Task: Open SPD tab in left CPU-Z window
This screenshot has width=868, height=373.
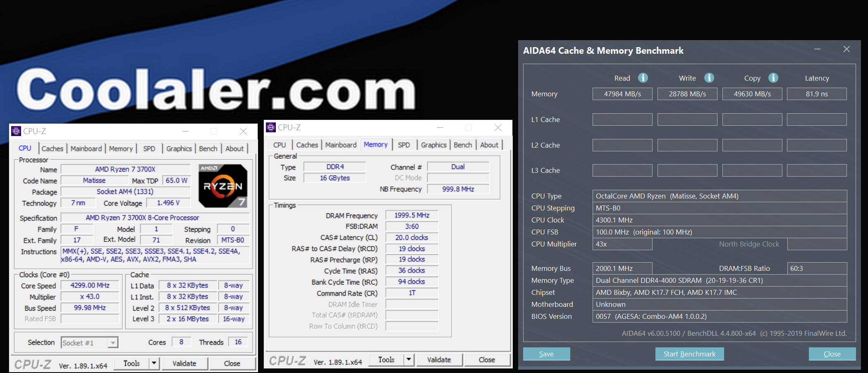Action: point(149,148)
